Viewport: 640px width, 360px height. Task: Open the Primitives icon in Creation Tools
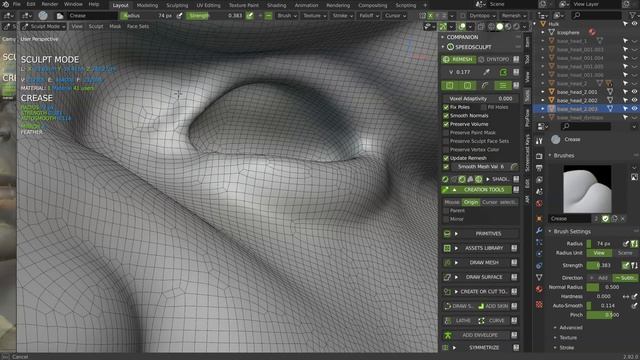447,233
